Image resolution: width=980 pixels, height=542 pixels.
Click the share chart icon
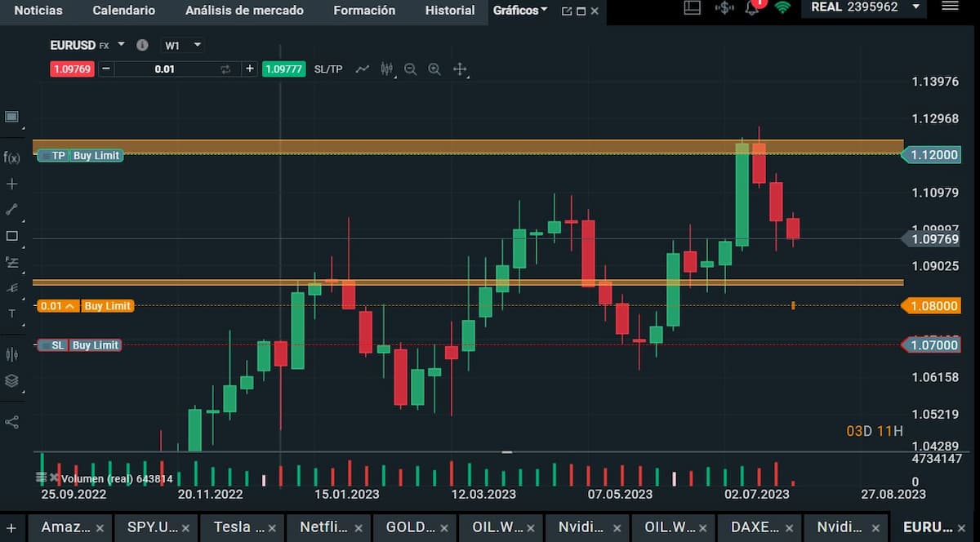[11, 422]
